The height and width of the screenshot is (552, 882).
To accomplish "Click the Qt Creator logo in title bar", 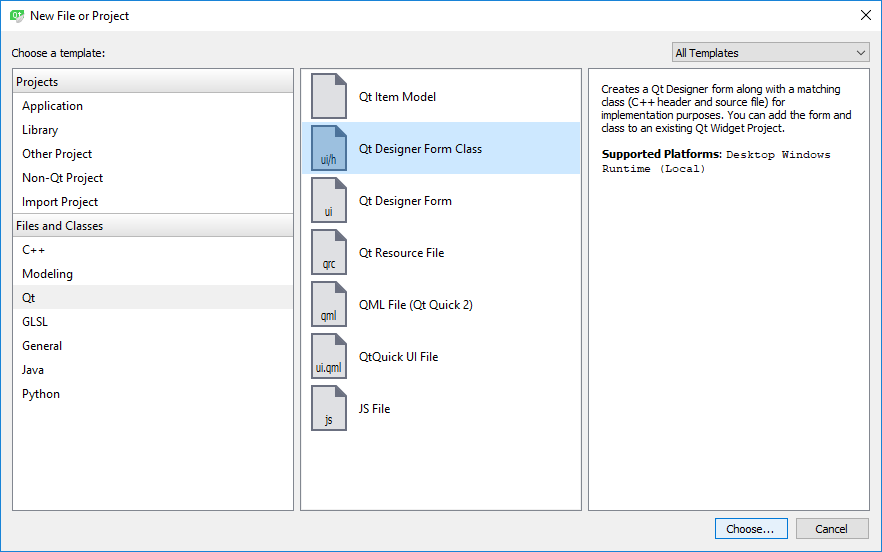I will pos(16,15).
